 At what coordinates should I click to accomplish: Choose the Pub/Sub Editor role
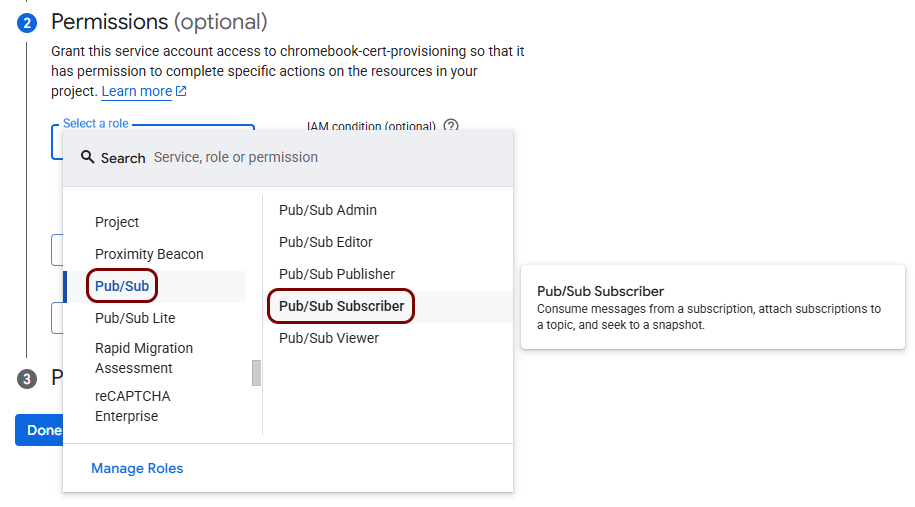pyautogui.click(x=326, y=242)
